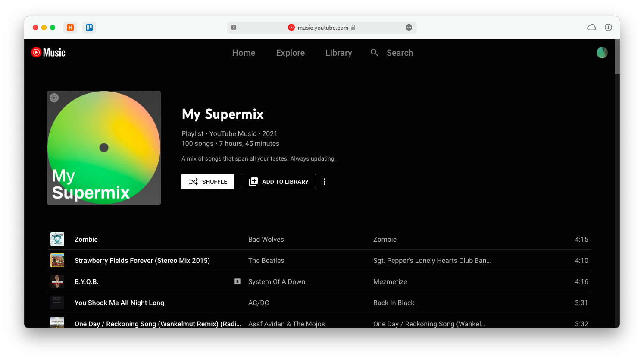This screenshot has height=360, width=644.
Task: Shuffle the My Supermix playlist
Action: [x=208, y=182]
